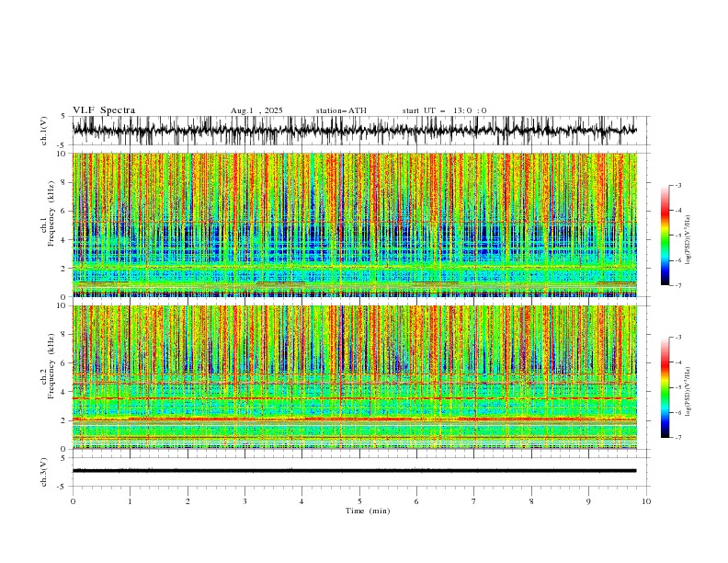
Task: Click the 'VLF Spectra' title text
Action: pyautogui.click(x=104, y=110)
